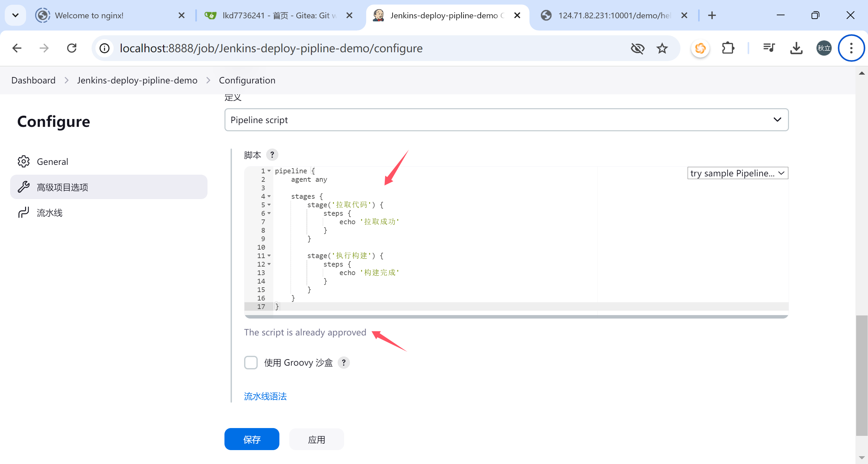This screenshot has height=464, width=868.
Task: Click the 保存 save button
Action: [x=252, y=439]
